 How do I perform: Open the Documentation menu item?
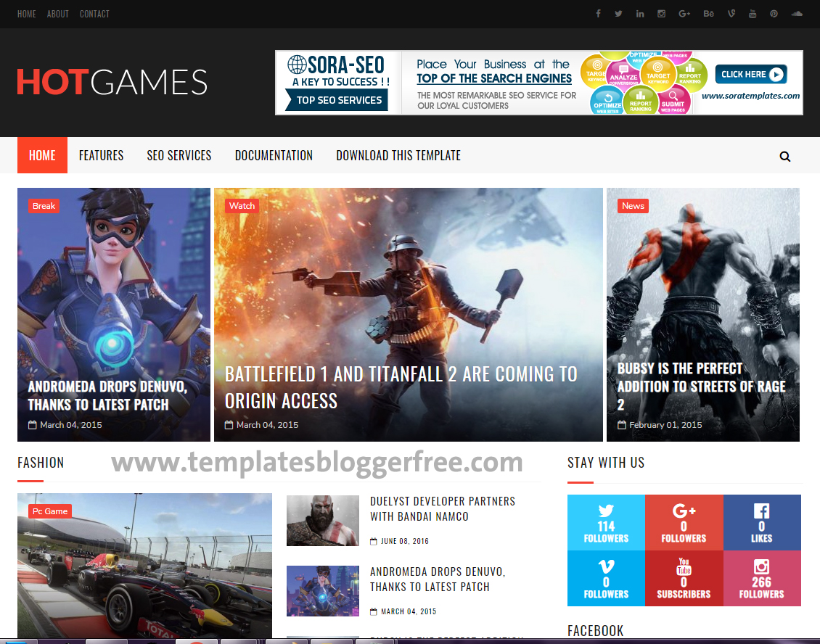point(274,155)
